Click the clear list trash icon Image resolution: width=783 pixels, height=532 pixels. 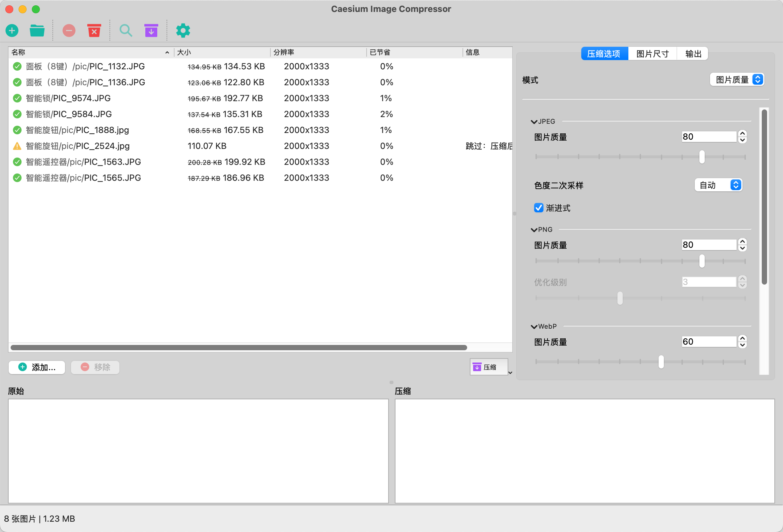coord(94,30)
